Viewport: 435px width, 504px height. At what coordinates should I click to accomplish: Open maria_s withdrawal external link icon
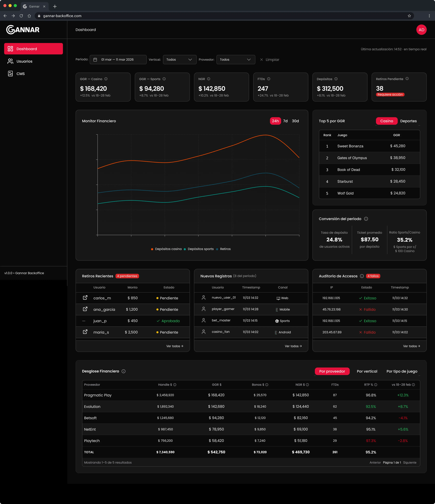pyautogui.click(x=85, y=332)
